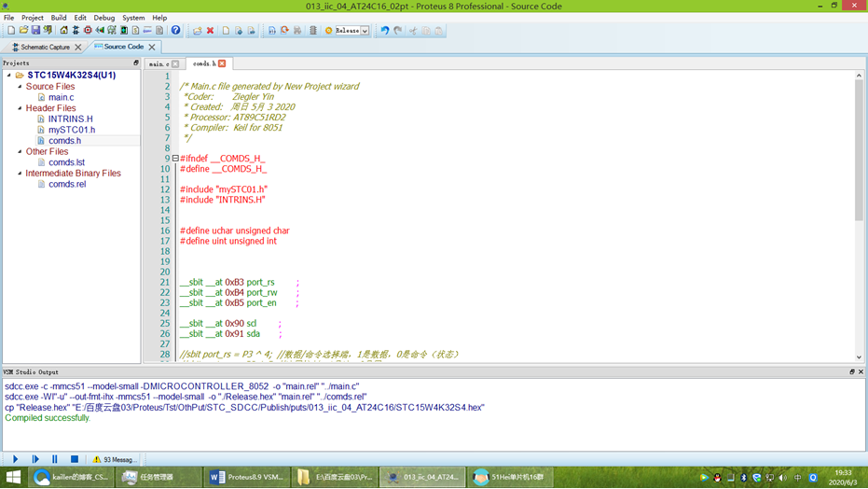Open Source Code module from the toolbar icon
The width and height of the screenshot is (868, 489).
click(147, 31)
